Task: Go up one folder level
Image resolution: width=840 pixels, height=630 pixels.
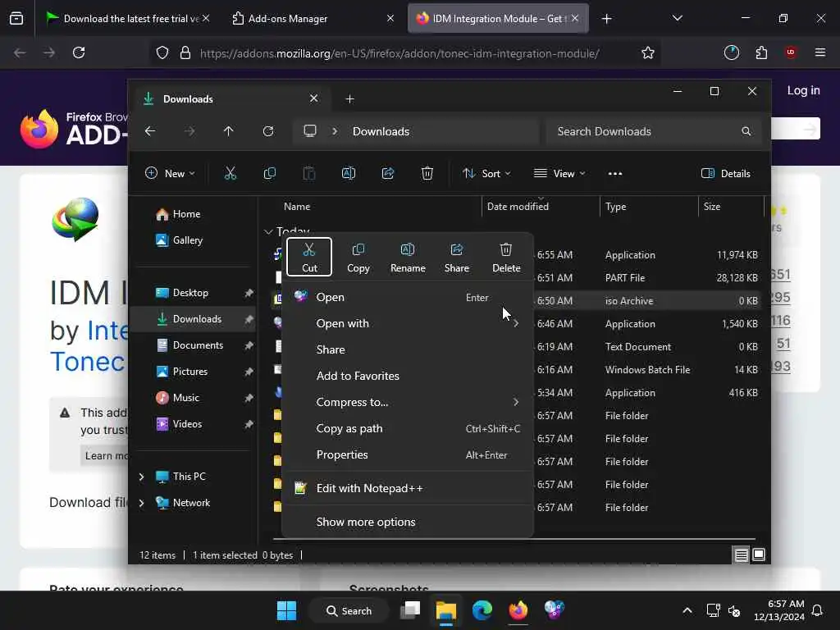Action: [228, 131]
